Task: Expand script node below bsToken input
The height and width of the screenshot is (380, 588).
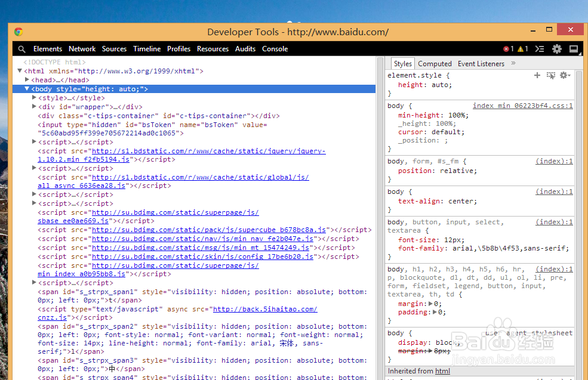Action: pos(34,141)
